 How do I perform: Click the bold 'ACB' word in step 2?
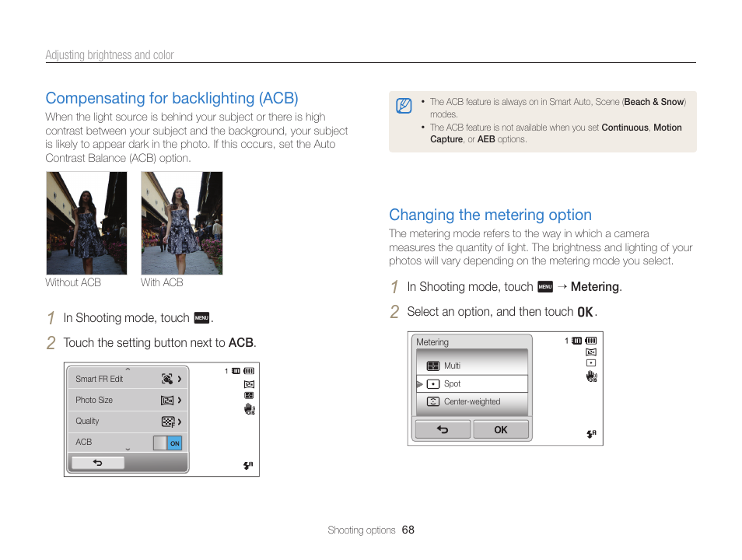241,343
